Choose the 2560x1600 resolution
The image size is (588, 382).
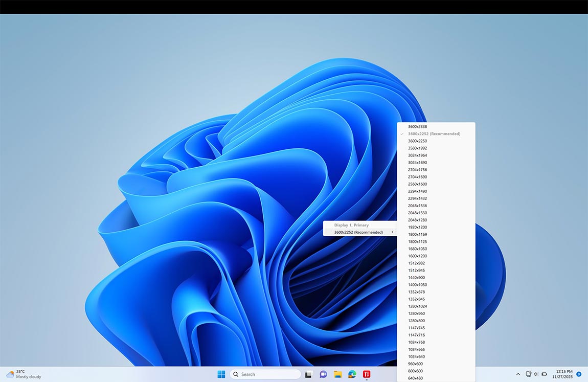(417, 184)
